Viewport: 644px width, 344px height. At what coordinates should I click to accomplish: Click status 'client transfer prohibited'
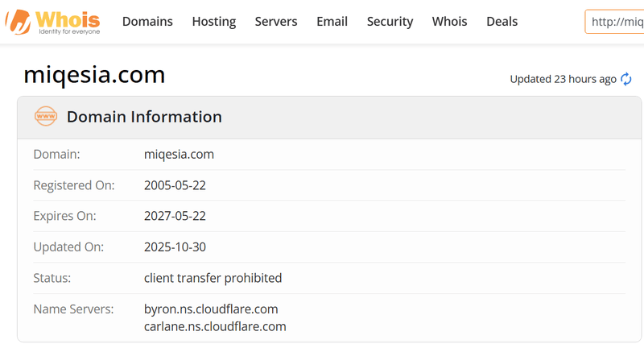[x=213, y=278]
